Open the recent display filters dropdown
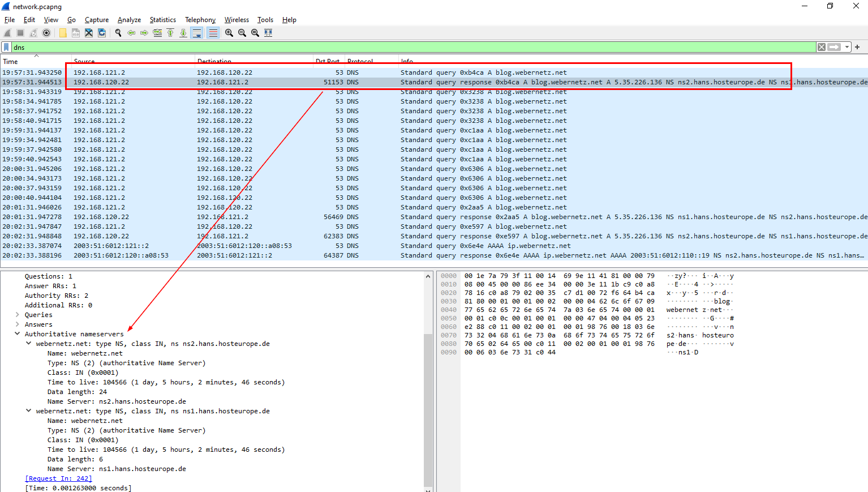The width and height of the screenshot is (868, 492). click(x=847, y=47)
